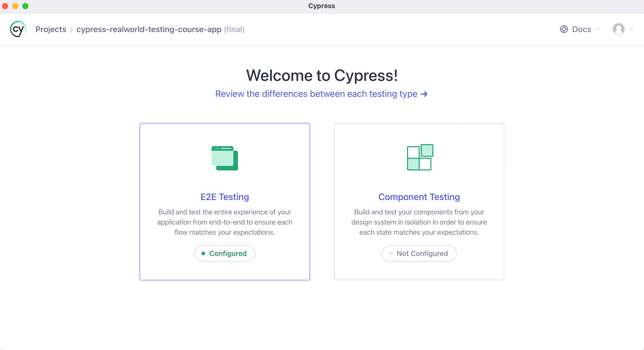Open the Docs menu via its globe icon
The height and width of the screenshot is (350, 644).
coord(564,29)
